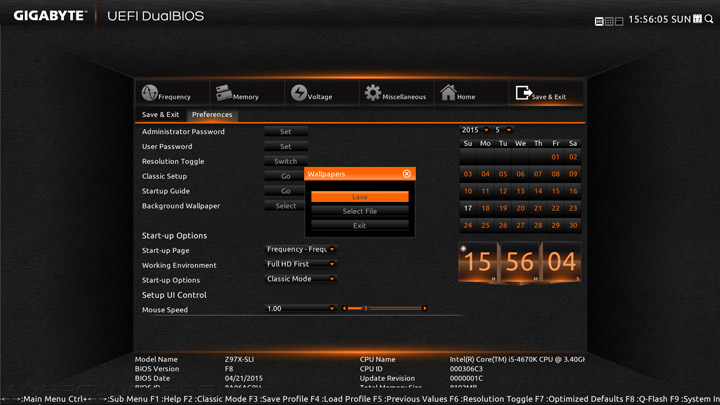Select day 22 in the calendar
Image resolution: width=720 pixels, height=405 pixels.
[x=556, y=208]
